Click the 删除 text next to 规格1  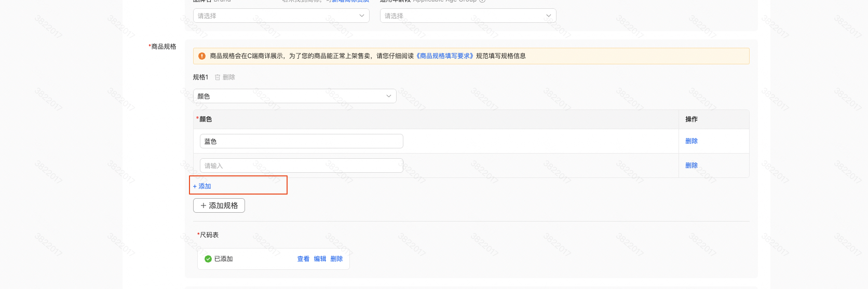(x=229, y=77)
